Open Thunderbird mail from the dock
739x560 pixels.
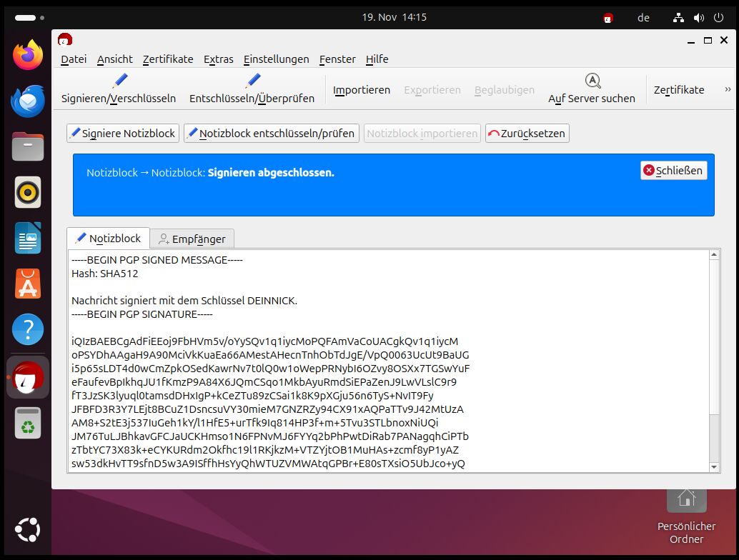point(28,101)
